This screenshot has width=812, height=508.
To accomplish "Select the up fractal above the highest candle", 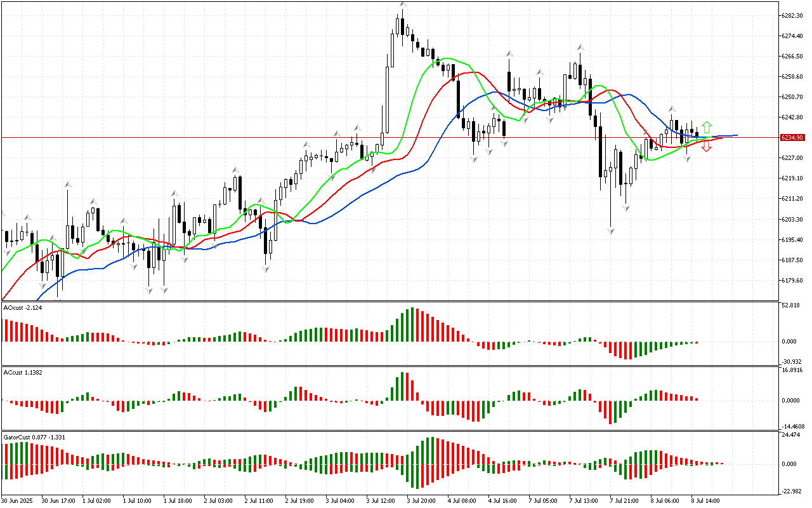I will 402,4.
